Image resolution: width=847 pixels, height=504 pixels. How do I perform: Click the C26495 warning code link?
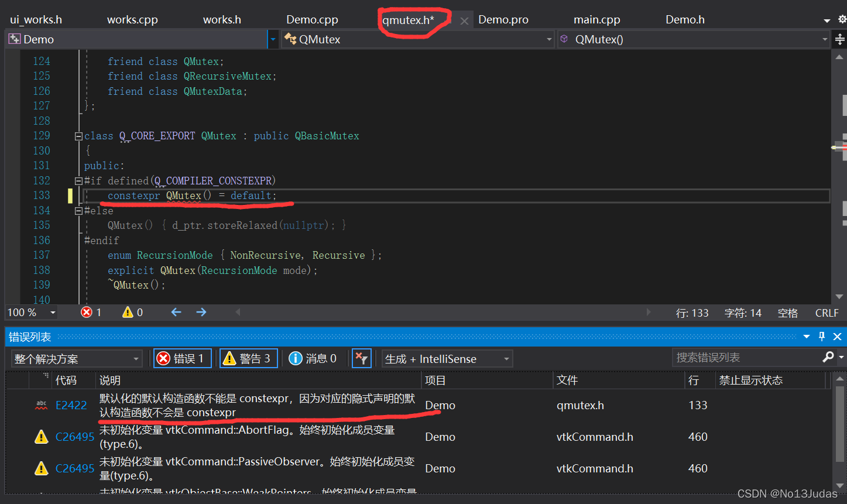tap(74, 436)
